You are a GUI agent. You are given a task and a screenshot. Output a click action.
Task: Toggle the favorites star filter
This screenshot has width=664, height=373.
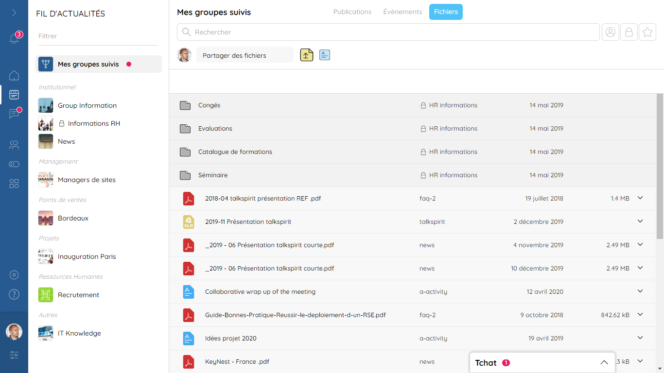(647, 32)
